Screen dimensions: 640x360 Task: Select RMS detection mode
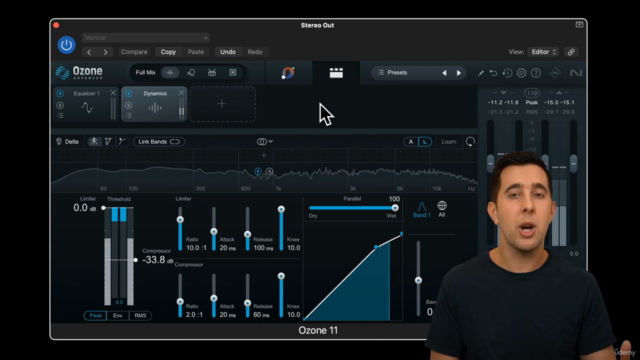140,316
